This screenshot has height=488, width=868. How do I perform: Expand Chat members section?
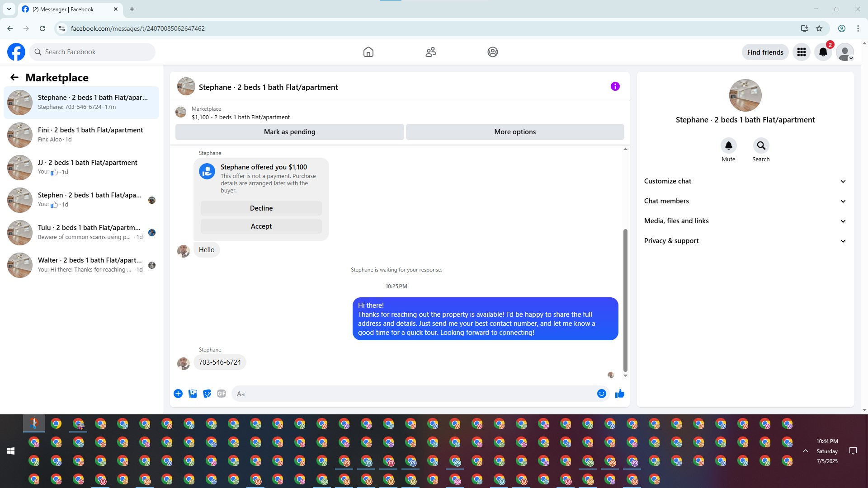[x=745, y=201]
